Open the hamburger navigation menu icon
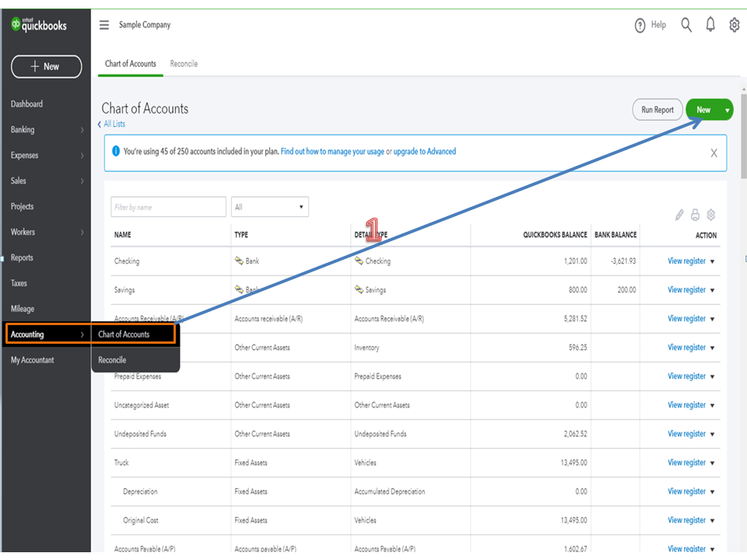Image resolution: width=747 pixels, height=560 pixels. (x=104, y=25)
